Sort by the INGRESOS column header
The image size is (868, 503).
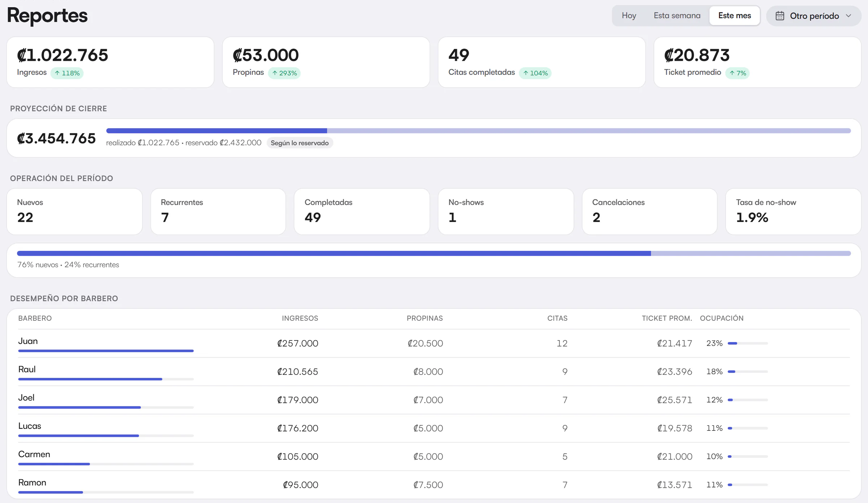pos(300,318)
